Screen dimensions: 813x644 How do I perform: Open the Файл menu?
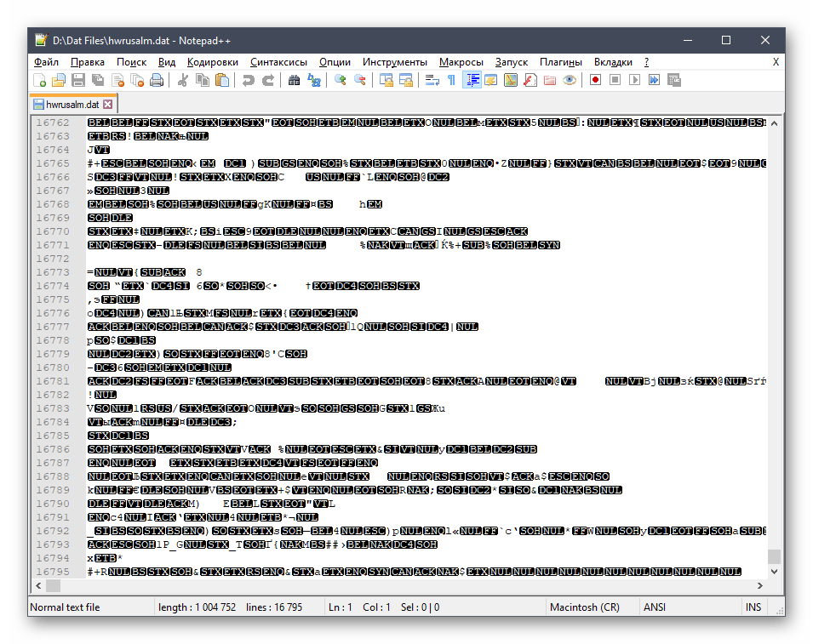point(46,62)
